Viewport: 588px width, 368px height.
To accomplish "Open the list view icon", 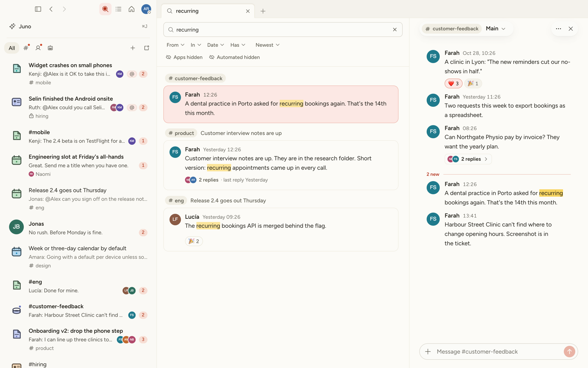I will (x=118, y=9).
